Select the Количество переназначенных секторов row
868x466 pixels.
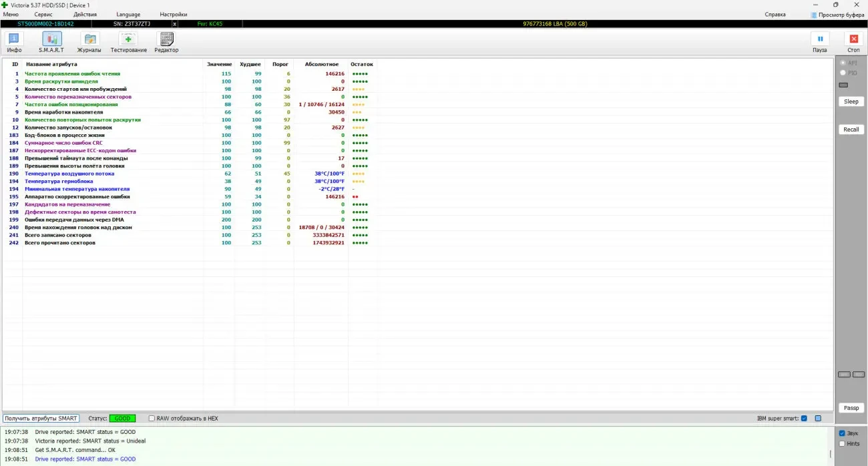tap(189, 97)
